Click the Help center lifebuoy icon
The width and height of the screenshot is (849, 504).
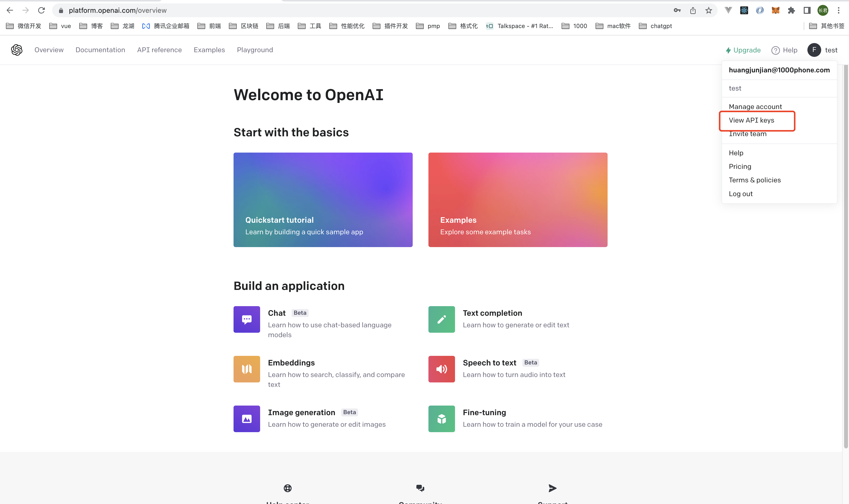[x=288, y=488]
